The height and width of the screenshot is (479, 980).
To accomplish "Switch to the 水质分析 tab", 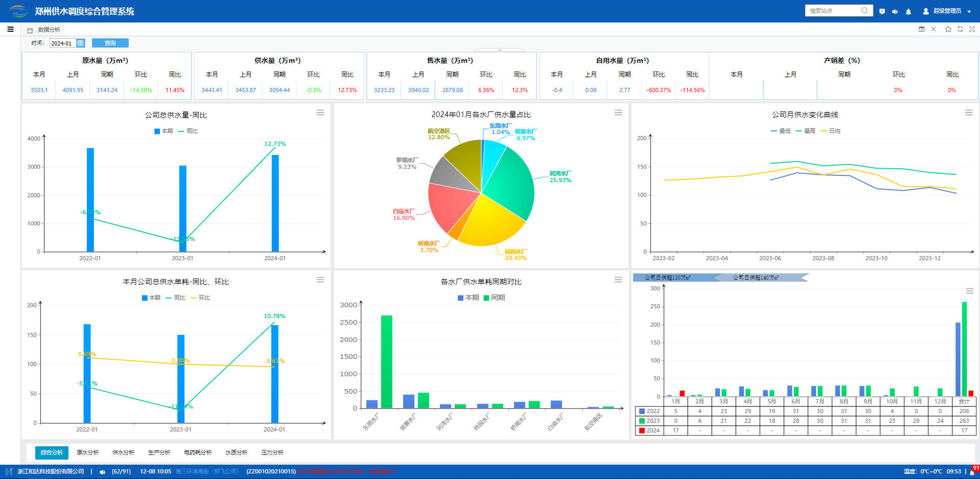I will [x=236, y=452].
